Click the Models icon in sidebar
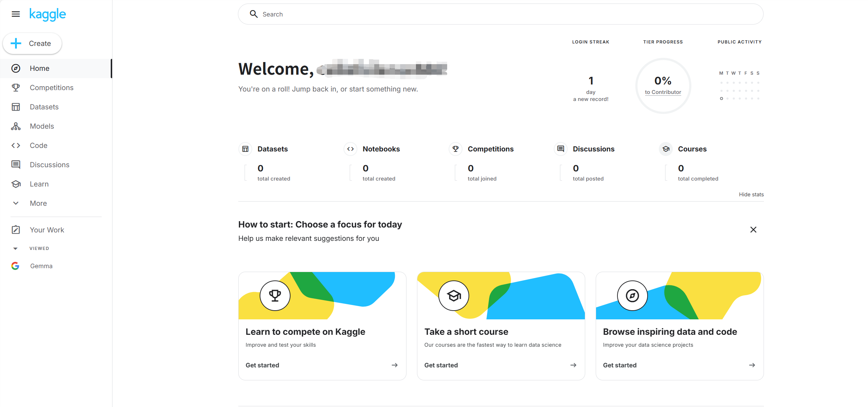The image size is (868, 407). click(x=16, y=126)
